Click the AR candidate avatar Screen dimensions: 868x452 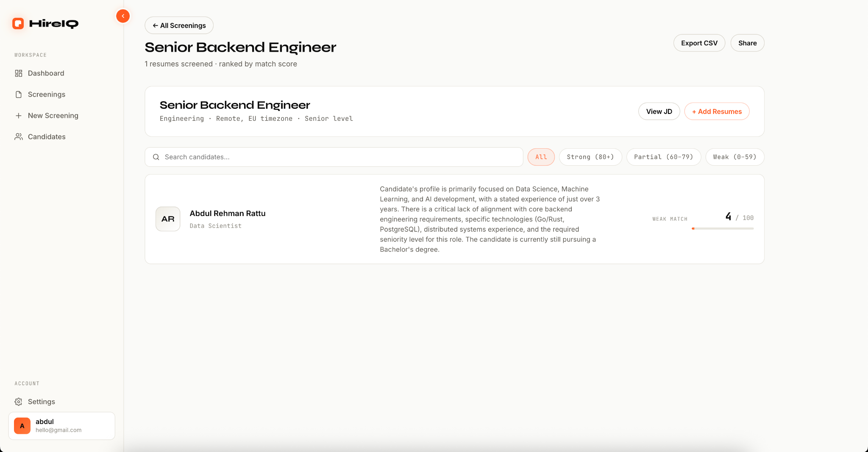[x=168, y=219]
